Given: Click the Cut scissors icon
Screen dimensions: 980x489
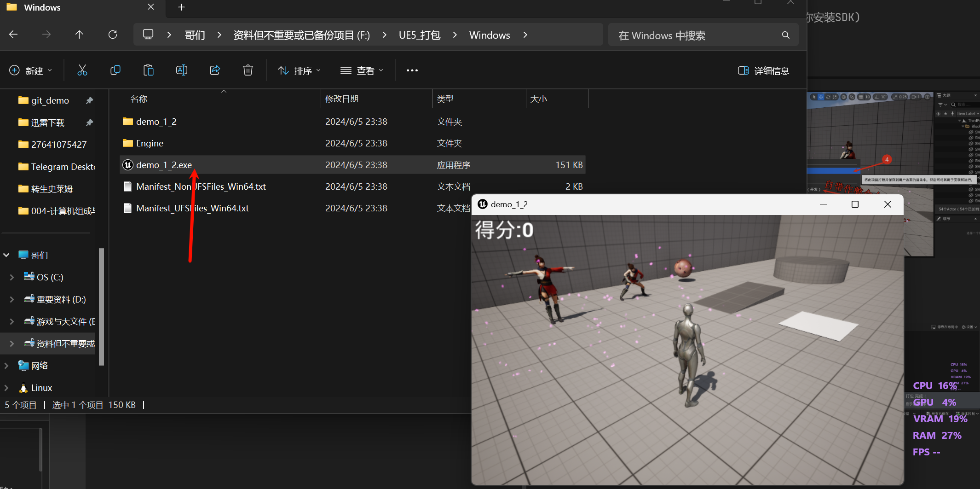Looking at the screenshot, I should [x=82, y=70].
